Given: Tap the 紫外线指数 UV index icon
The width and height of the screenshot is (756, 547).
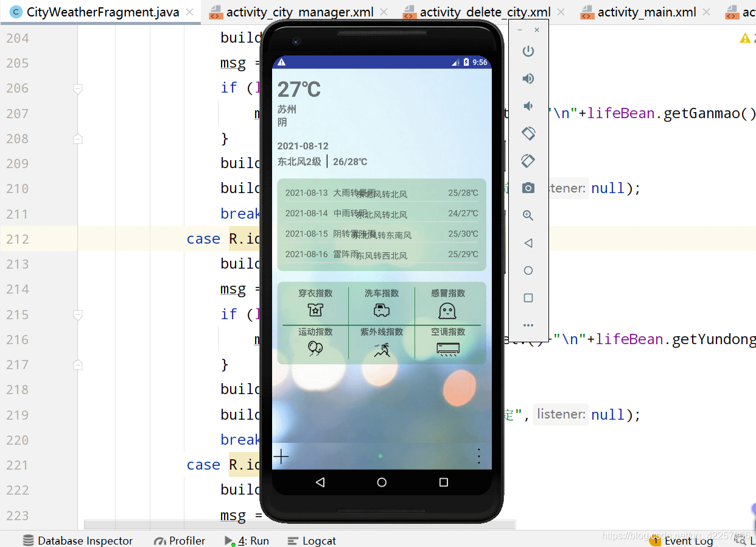Looking at the screenshot, I should point(381,350).
